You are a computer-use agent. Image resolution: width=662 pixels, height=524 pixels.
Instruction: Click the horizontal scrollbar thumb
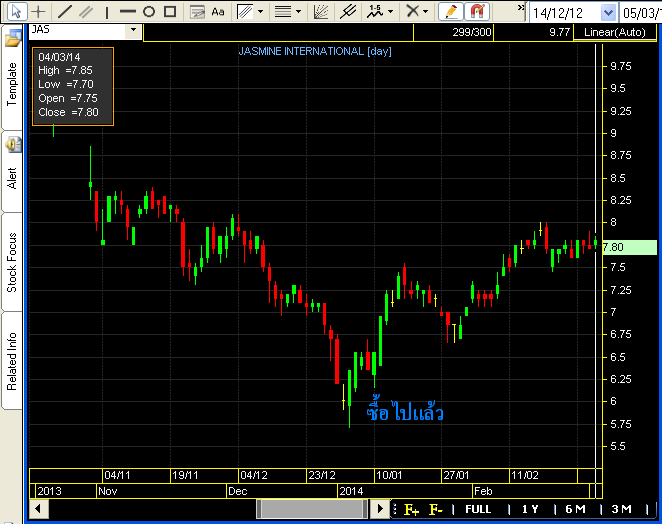coord(312,508)
